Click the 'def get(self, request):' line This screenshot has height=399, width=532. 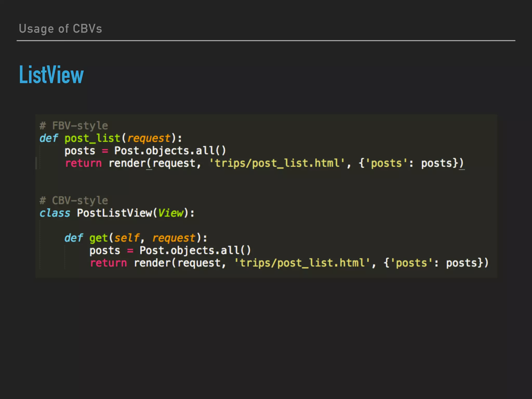[x=136, y=238]
